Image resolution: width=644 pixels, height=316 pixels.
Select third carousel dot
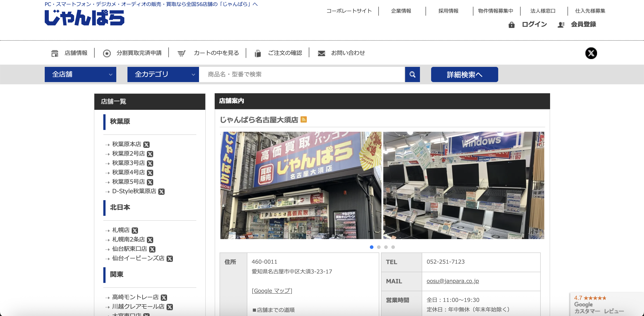click(386, 247)
